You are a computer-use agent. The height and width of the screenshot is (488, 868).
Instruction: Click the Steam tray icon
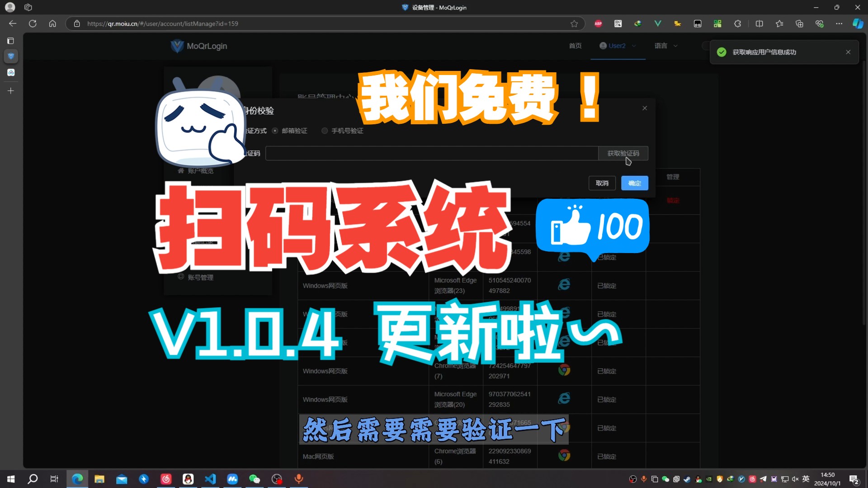(687, 479)
